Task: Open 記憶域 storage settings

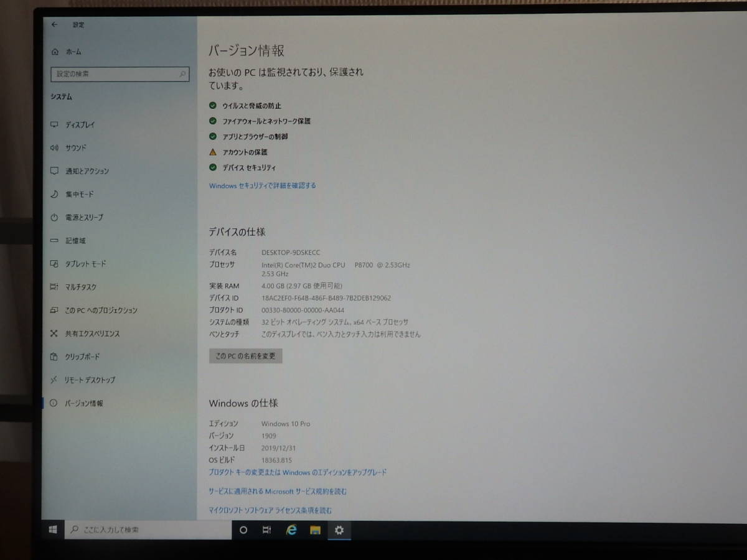Action: 68,240
